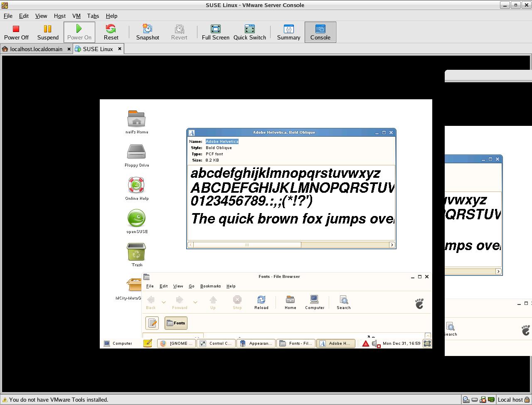Toggle text-based location bar in File Browser

[x=152, y=323]
